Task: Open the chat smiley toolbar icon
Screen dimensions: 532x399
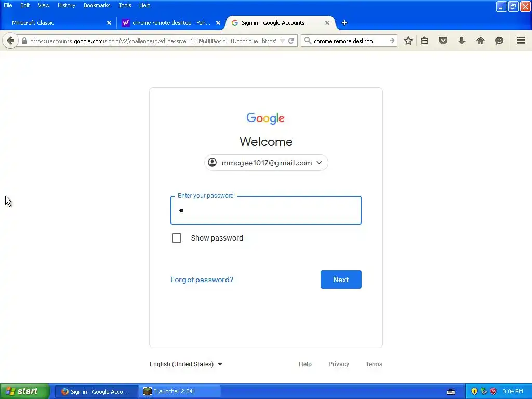Action: click(x=499, y=41)
